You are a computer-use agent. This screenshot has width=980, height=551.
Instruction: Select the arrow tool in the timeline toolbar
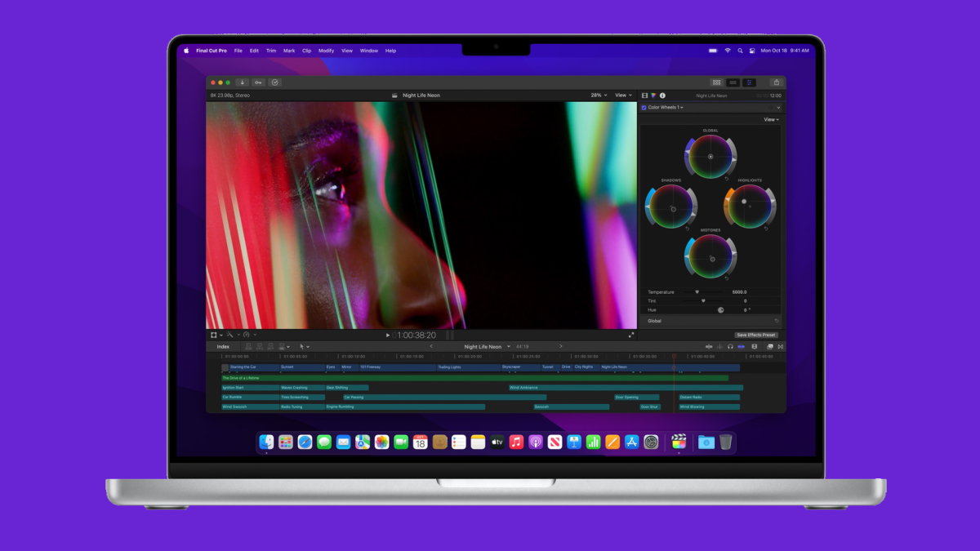(x=302, y=347)
